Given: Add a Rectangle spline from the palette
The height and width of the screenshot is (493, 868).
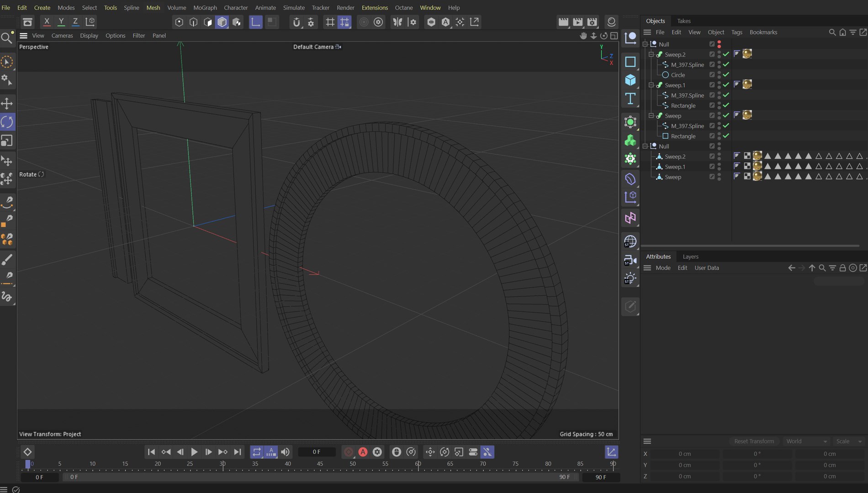Looking at the screenshot, I should [x=630, y=62].
